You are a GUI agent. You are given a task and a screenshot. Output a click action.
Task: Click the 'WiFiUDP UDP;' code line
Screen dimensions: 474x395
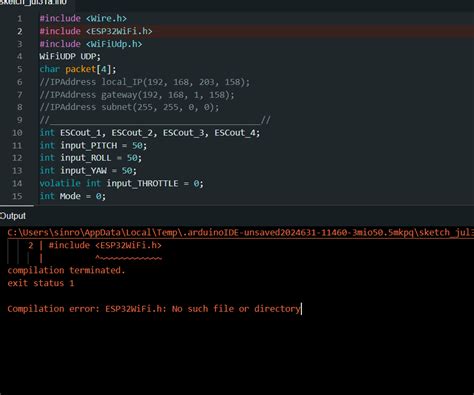70,56
